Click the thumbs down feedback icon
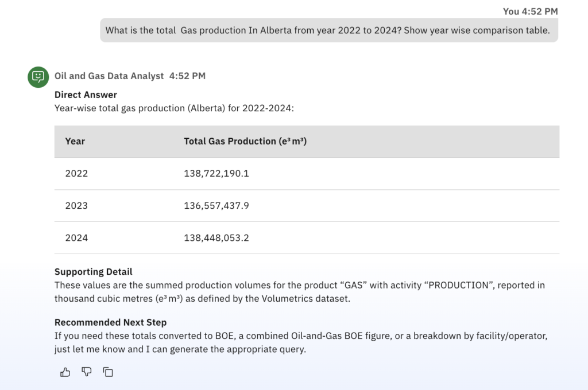 87,372
